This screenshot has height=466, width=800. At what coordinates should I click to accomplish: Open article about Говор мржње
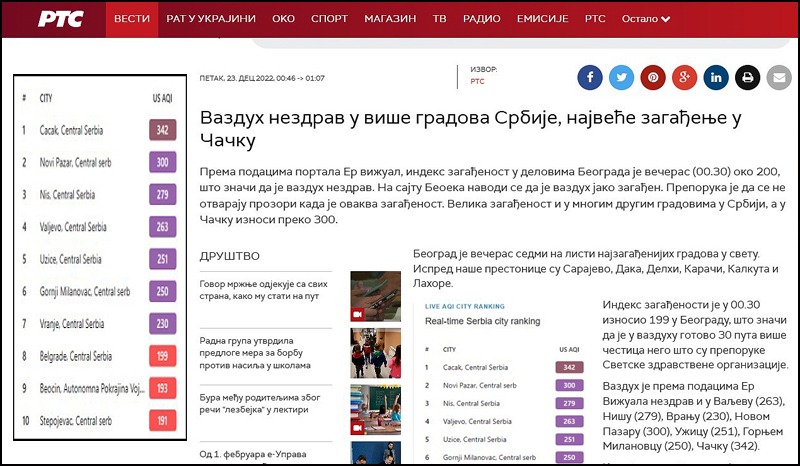click(x=263, y=290)
